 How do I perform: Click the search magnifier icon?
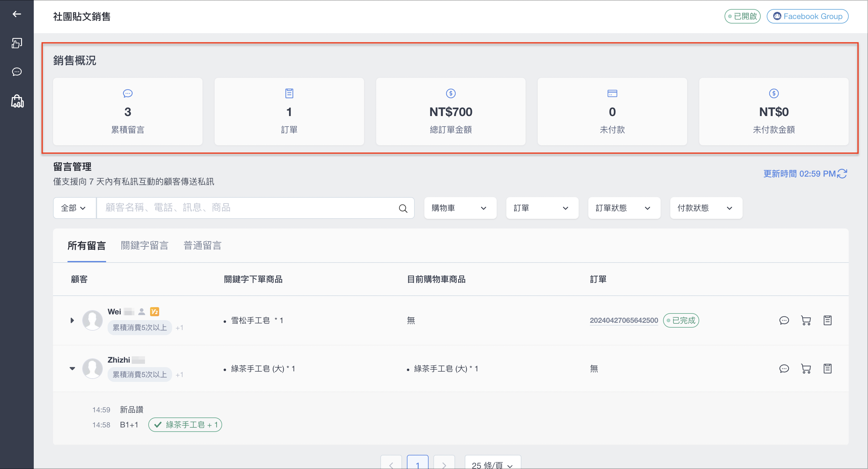(x=403, y=208)
